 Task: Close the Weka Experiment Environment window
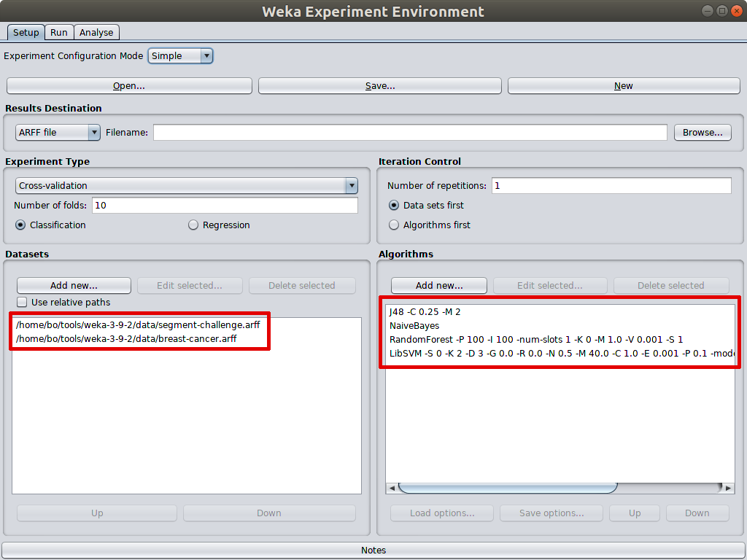pyautogui.click(x=737, y=11)
